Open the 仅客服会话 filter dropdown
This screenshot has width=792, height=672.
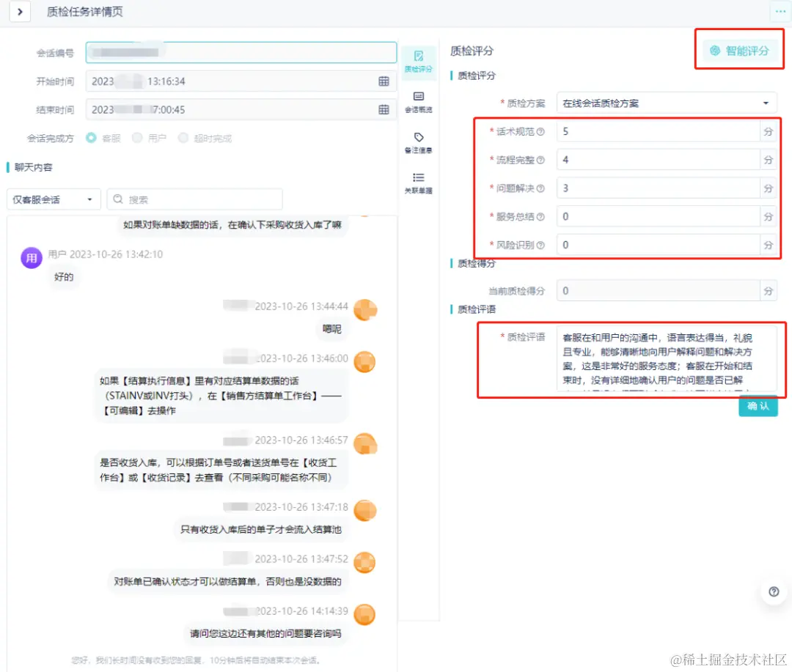click(54, 199)
